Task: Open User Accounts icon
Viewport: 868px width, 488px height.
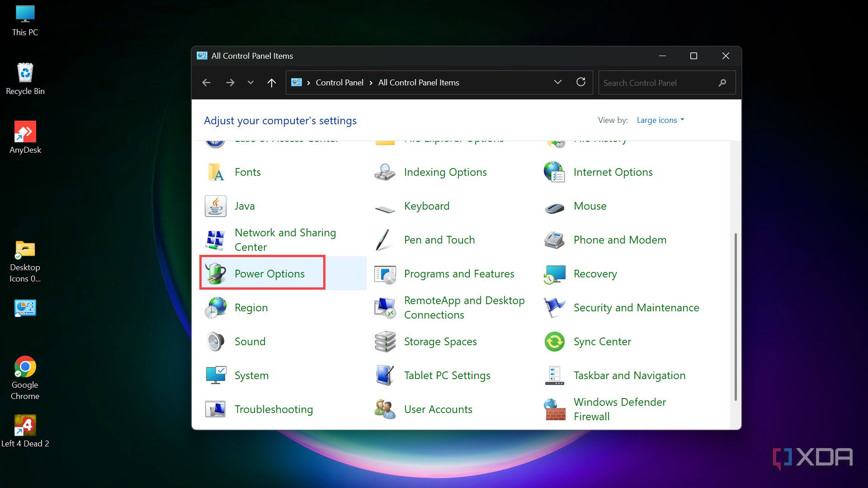Action: click(385, 409)
